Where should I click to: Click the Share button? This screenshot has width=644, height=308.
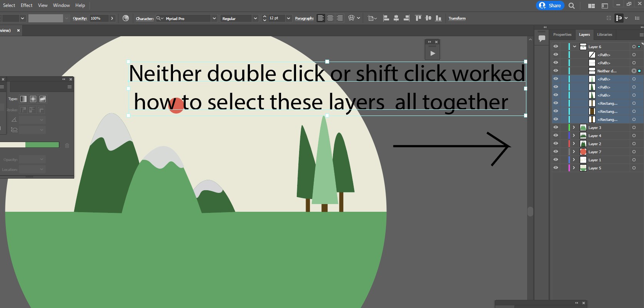click(550, 5)
